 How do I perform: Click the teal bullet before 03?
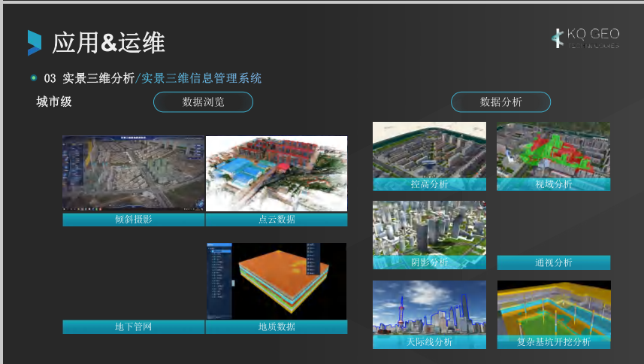pyautogui.click(x=33, y=77)
